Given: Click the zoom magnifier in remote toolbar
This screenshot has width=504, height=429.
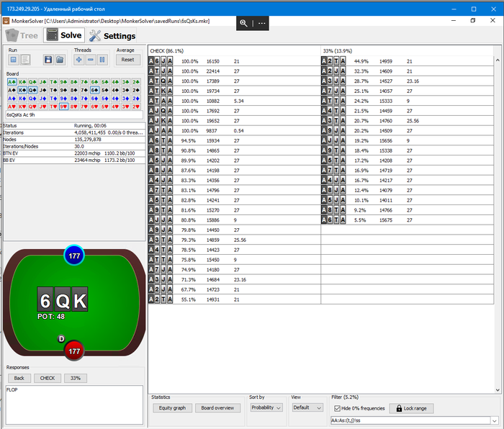Looking at the screenshot, I should tap(243, 23).
